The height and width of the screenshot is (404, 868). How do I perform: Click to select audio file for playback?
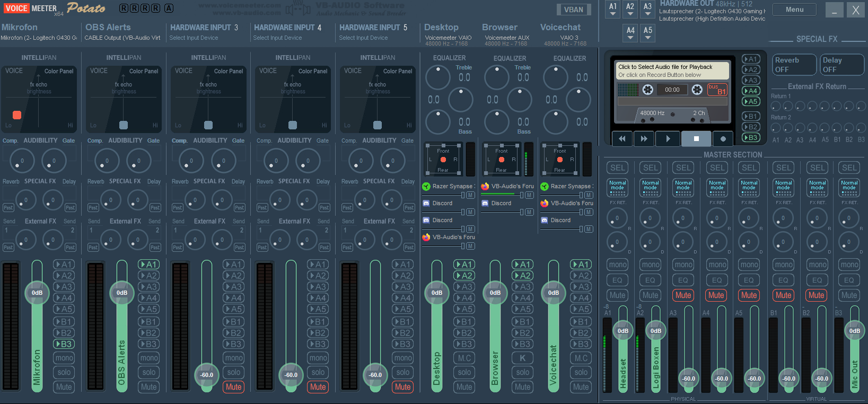coord(672,71)
